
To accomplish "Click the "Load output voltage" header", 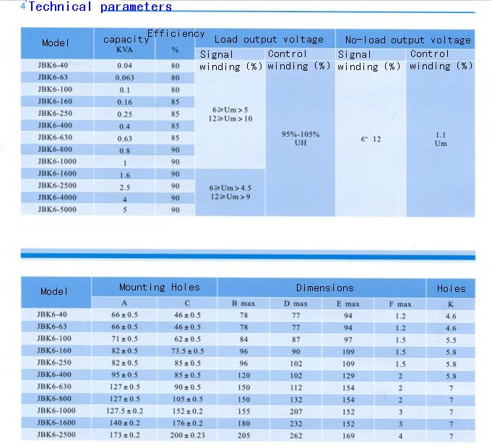I will pyautogui.click(x=269, y=40).
